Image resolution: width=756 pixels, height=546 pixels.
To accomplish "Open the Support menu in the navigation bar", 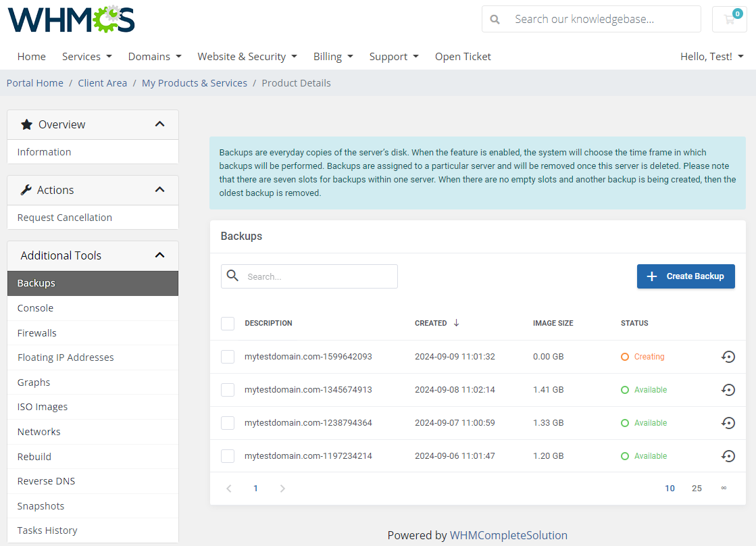I will [x=394, y=56].
